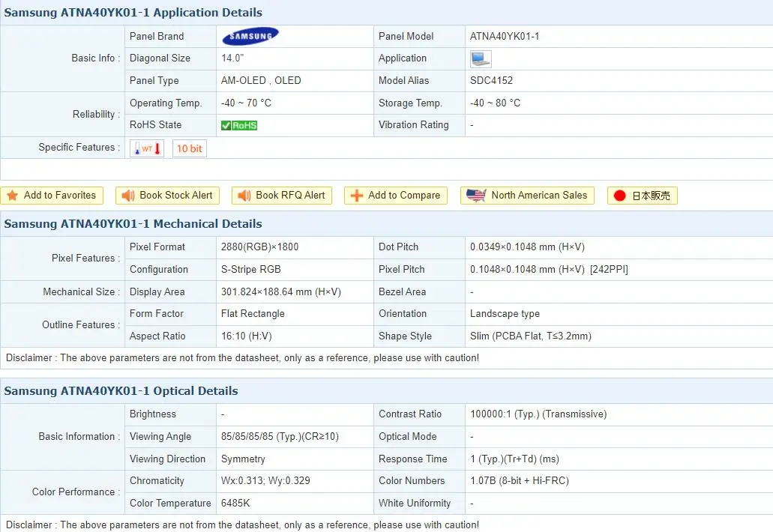The height and width of the screenshot is (532, 773).
Task: Click the color numbers 1.07B value
Action: [x=519, y=481]
